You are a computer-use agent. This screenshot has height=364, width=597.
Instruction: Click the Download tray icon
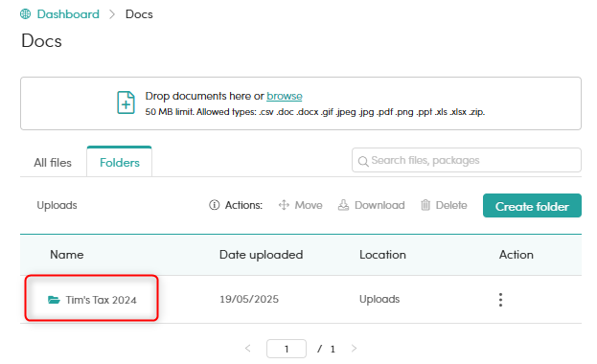click(343, 205)
